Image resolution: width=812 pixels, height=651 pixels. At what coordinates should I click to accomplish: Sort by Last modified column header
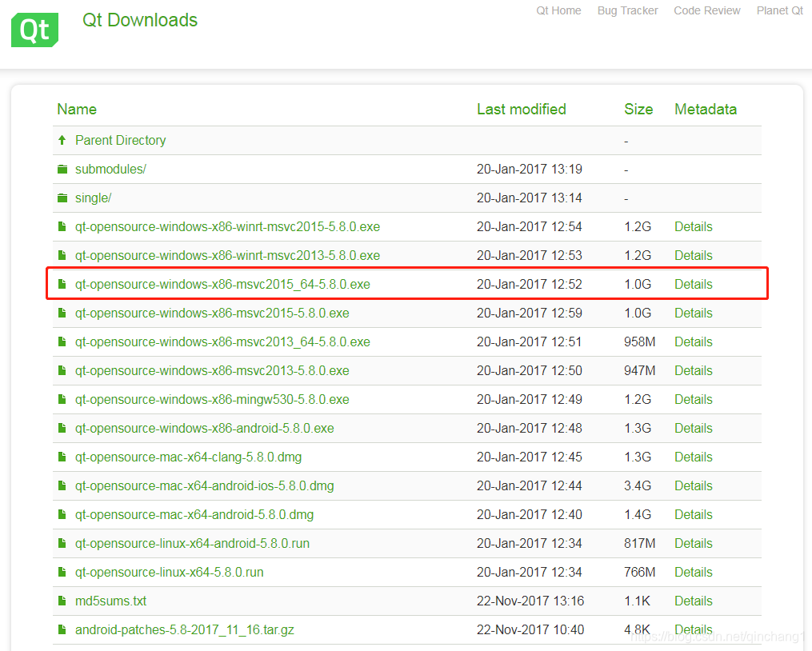tap(521, 110)
